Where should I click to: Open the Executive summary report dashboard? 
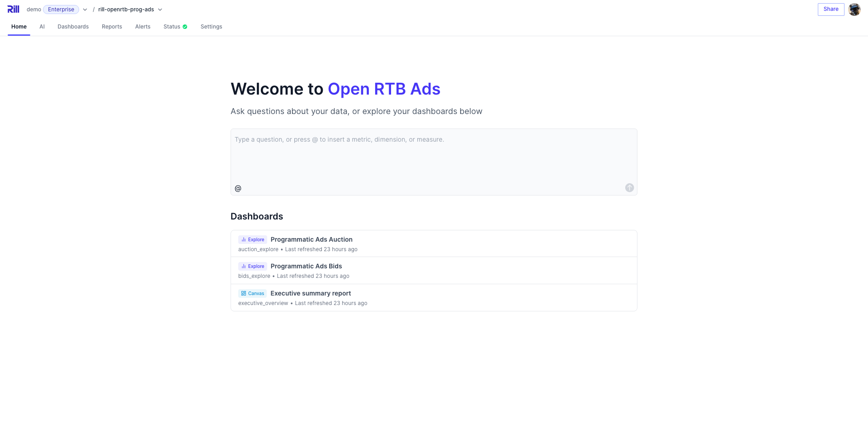point(311,293)
